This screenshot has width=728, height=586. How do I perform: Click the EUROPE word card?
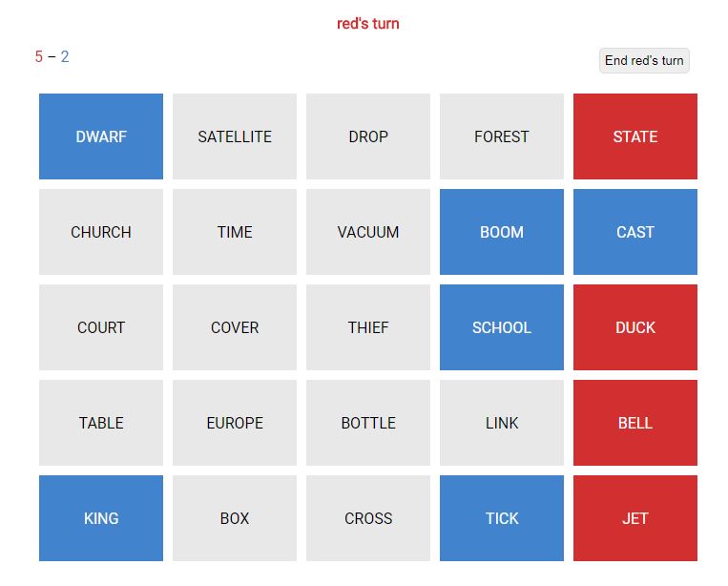[x=235, y=423]
